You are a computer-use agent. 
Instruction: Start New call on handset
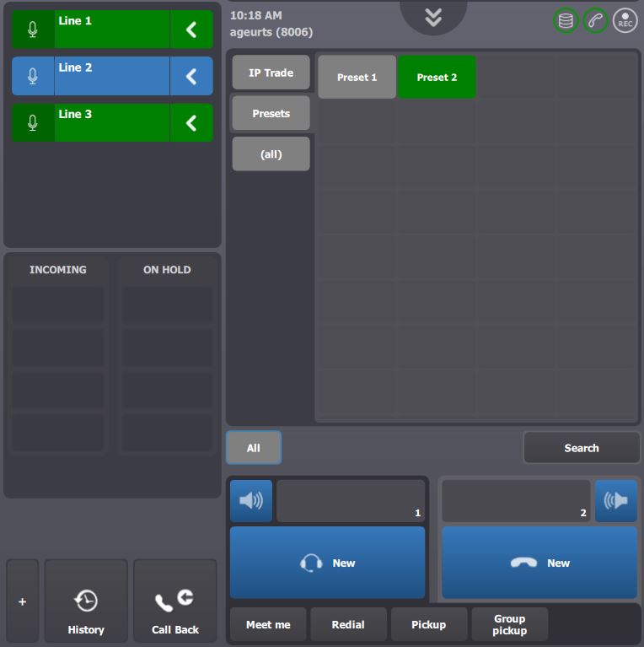pyautogui.click(x=539, y=563)
